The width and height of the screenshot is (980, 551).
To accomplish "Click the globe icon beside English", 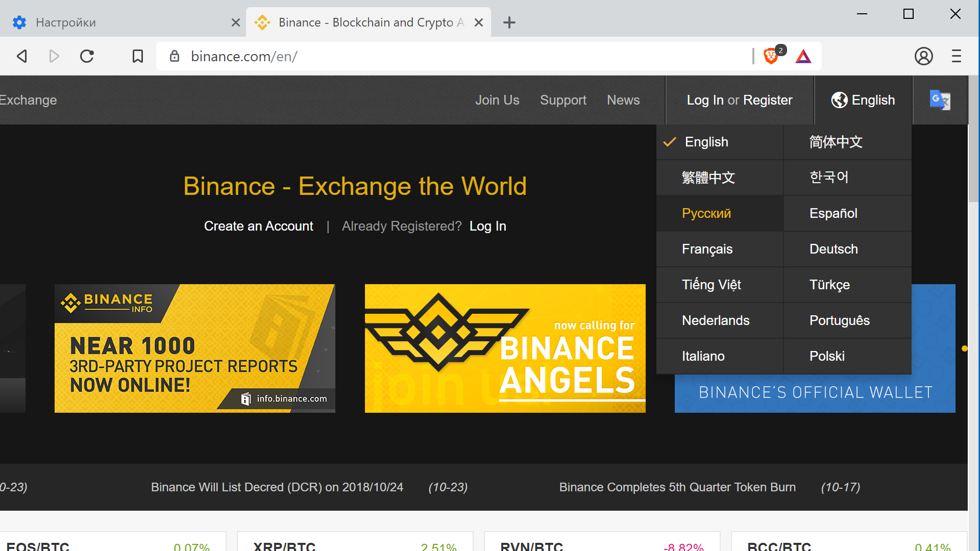I will 839,100.
